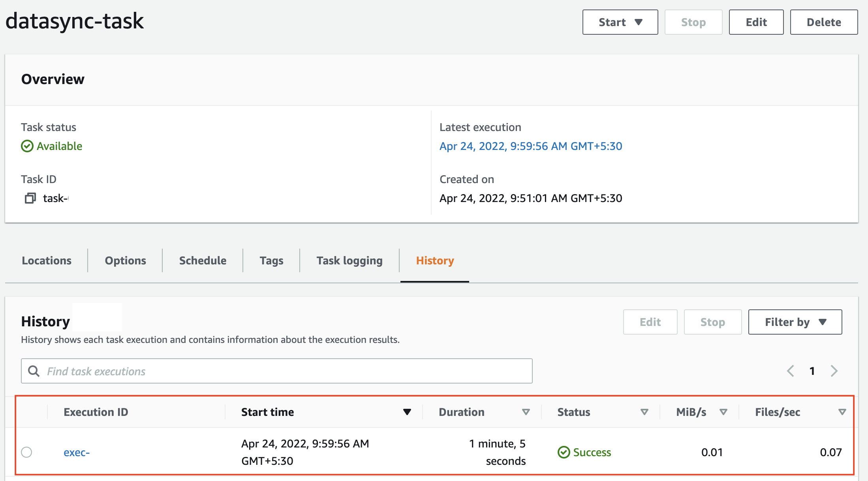Viewport: 868px width, 481px height.
Task: Click the execution start time cell
Action: tap(305, 452)
